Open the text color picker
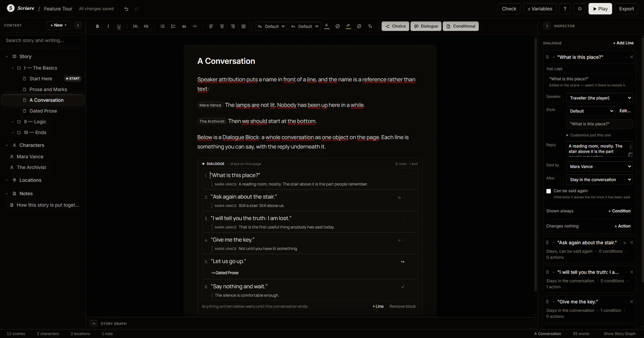 pyautogui.click(x=327, y=26)
